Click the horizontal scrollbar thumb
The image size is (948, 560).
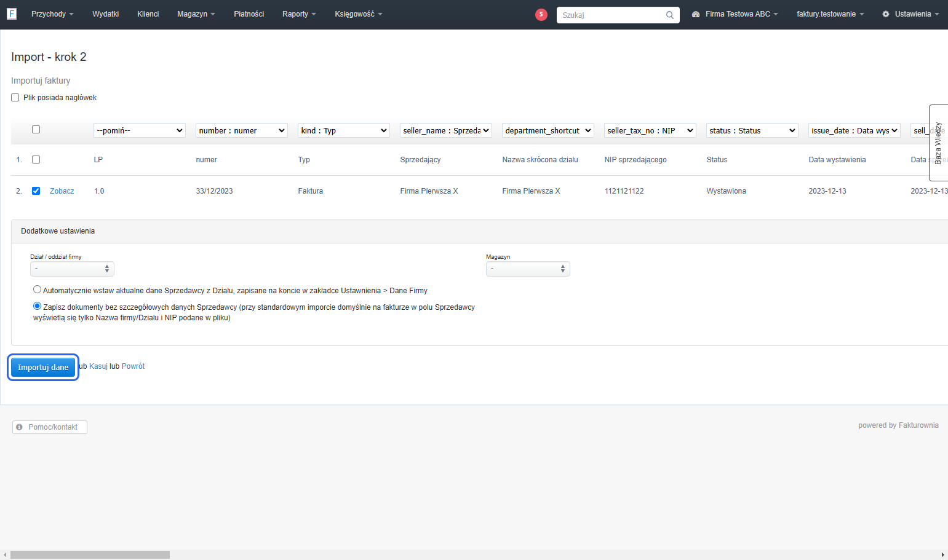coord(90,554)
